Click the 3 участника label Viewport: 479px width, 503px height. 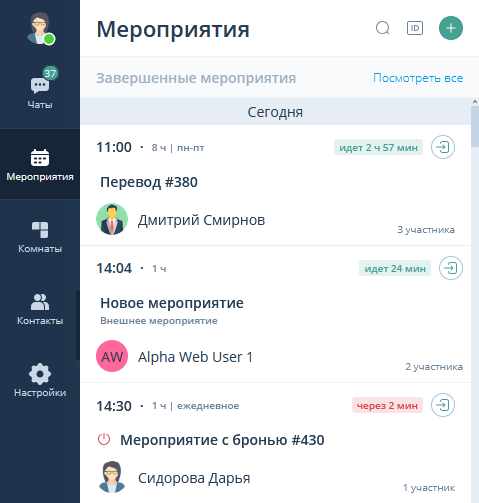coord(426,230)
